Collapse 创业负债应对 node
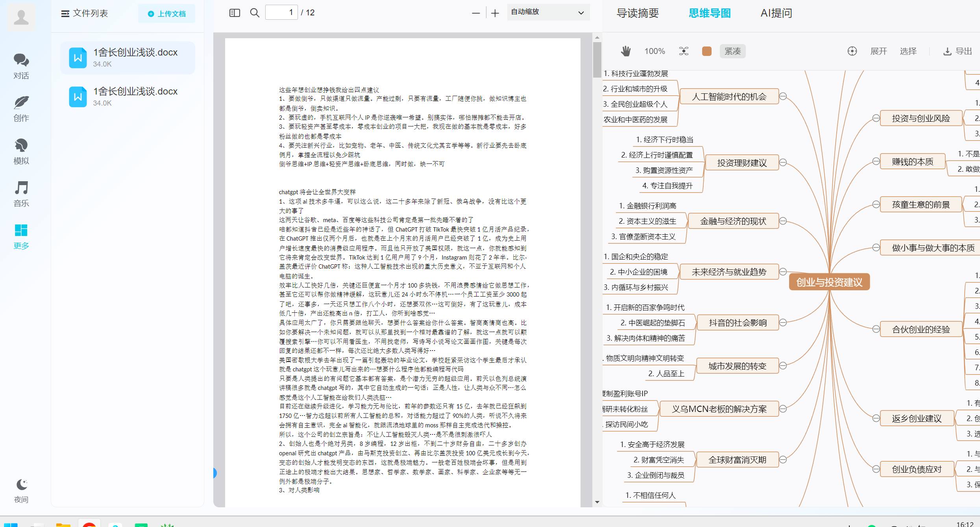The image size is (980, 527). click(x=876, y=469)
